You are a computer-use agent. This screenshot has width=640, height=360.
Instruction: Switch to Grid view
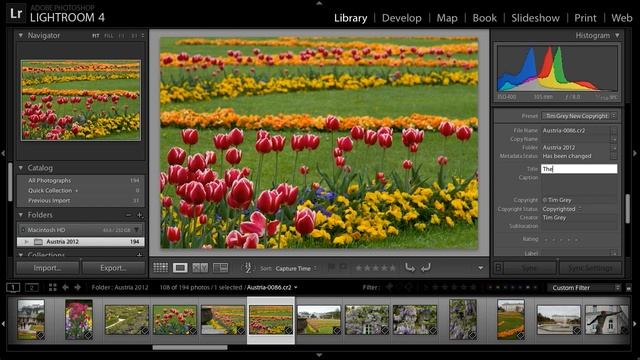click(160, 268)
